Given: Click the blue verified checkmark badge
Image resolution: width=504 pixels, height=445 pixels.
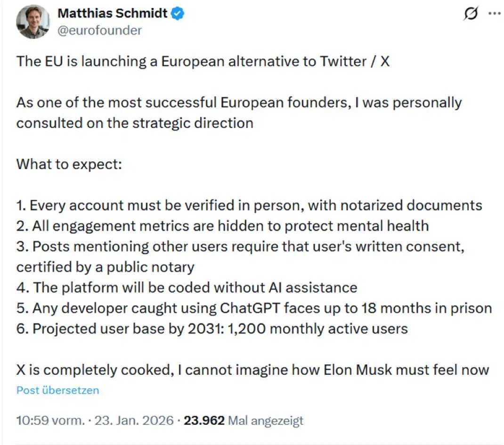Looking at the screenshot, I should click(x=178, y=14).
